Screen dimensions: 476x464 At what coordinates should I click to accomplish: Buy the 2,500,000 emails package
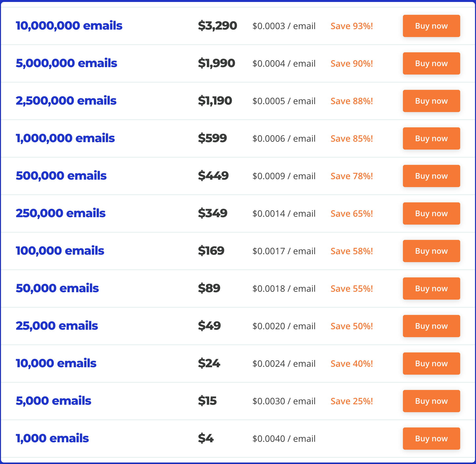point(431,101)
